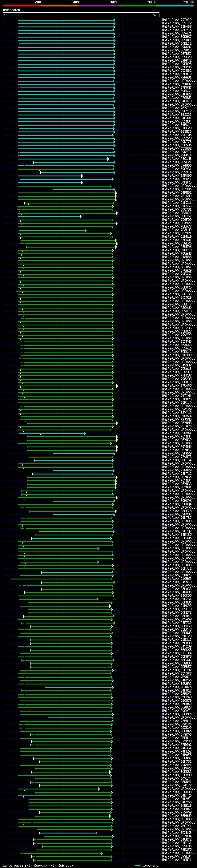
Task: Select UniRef100_C5XNB2 label
Action: click(177, 71)
